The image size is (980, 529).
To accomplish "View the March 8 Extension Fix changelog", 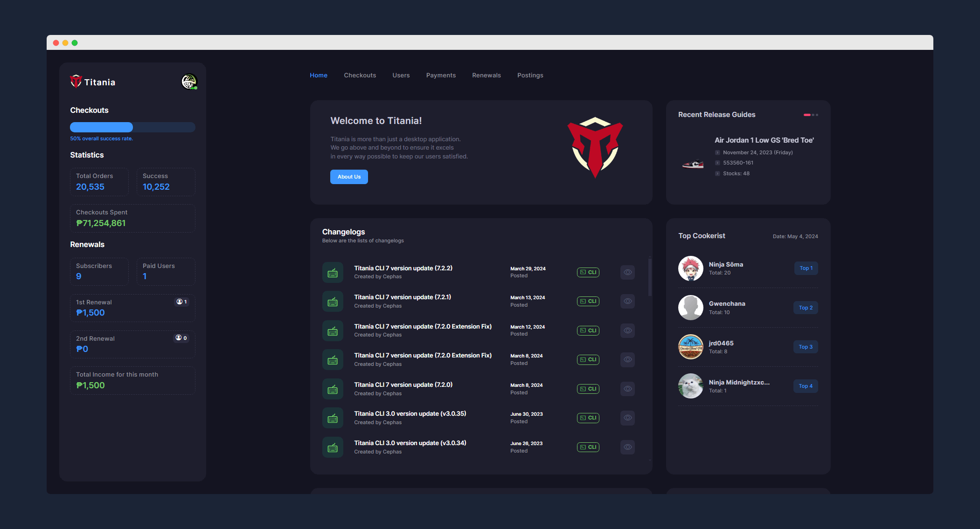I will click(627, 359).
